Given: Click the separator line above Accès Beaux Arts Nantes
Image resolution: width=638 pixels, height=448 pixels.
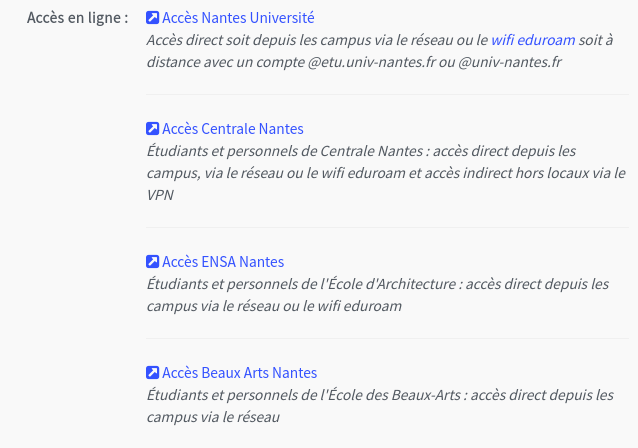Looking at the screenshot, I should pyautogui.click(x=387, y=339).
